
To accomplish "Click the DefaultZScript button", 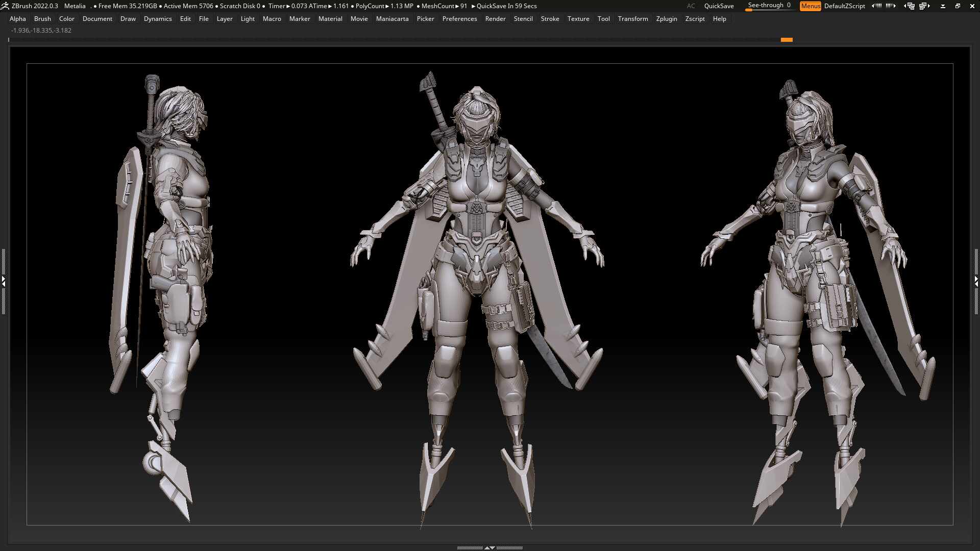I will (x=844, y=6).
